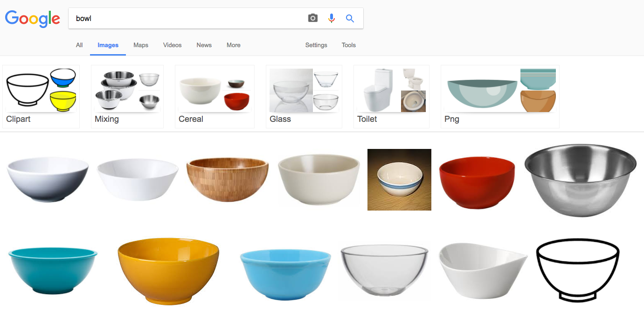Open the Clipart suggestion thumbnail

click(x=41, y=90)
